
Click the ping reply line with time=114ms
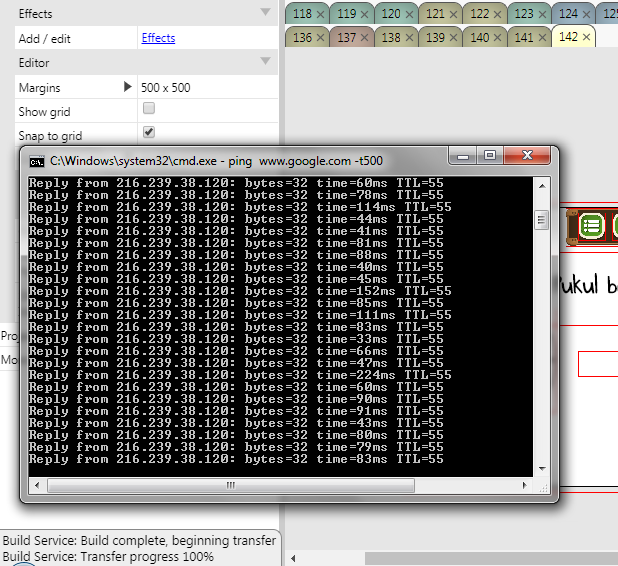[x=240, y=207]
